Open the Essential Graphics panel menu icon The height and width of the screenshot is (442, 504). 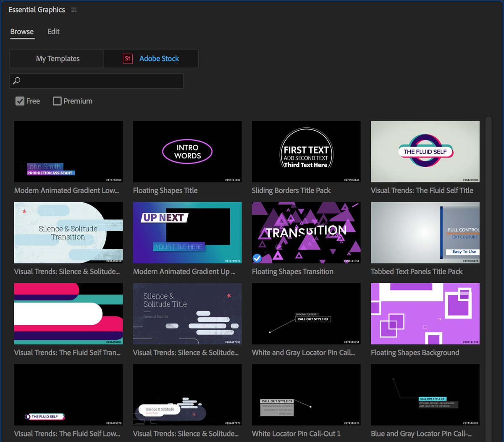click(74, 10)
